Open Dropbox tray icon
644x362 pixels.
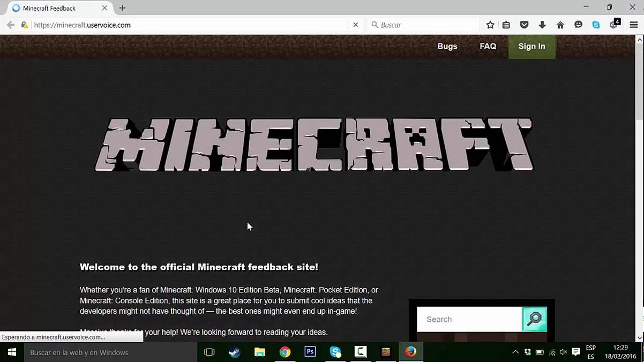tap(528, 352)
